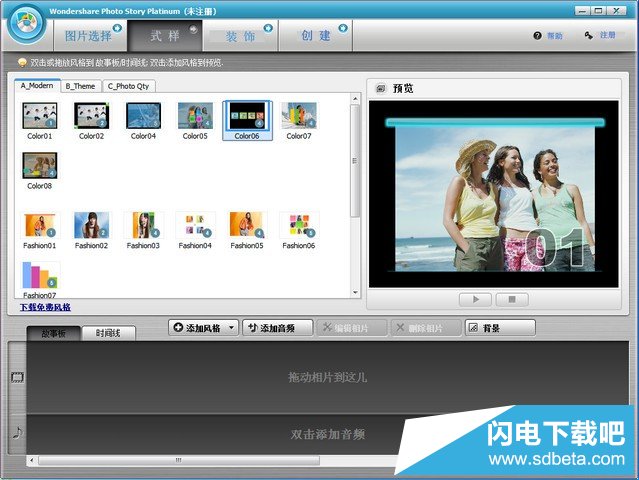Click the style list vertical scrollbar thumb
Viewport: 639px width, 480px height.
coord(355,161)
